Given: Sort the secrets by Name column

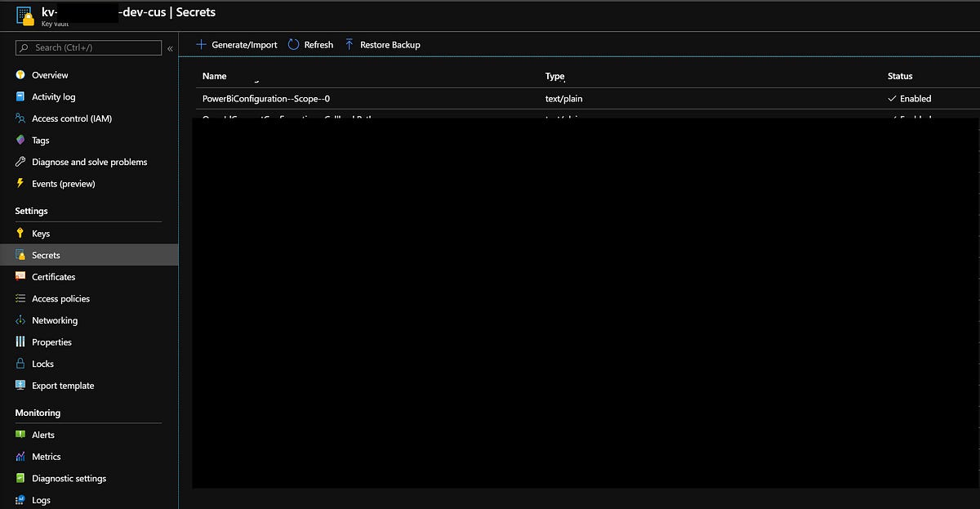Looking at the screenshot, I should 214,76.
